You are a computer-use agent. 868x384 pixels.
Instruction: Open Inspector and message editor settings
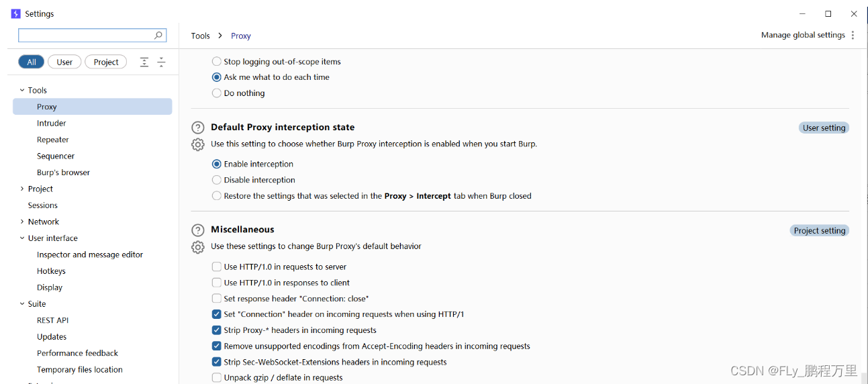[90, 254]
